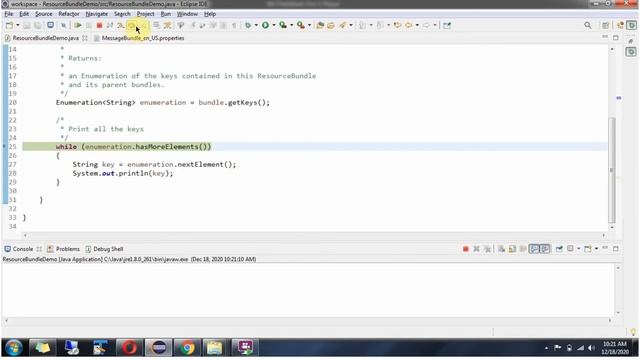Open the Project menu
The image size is (640, 360).
[145, 14]
